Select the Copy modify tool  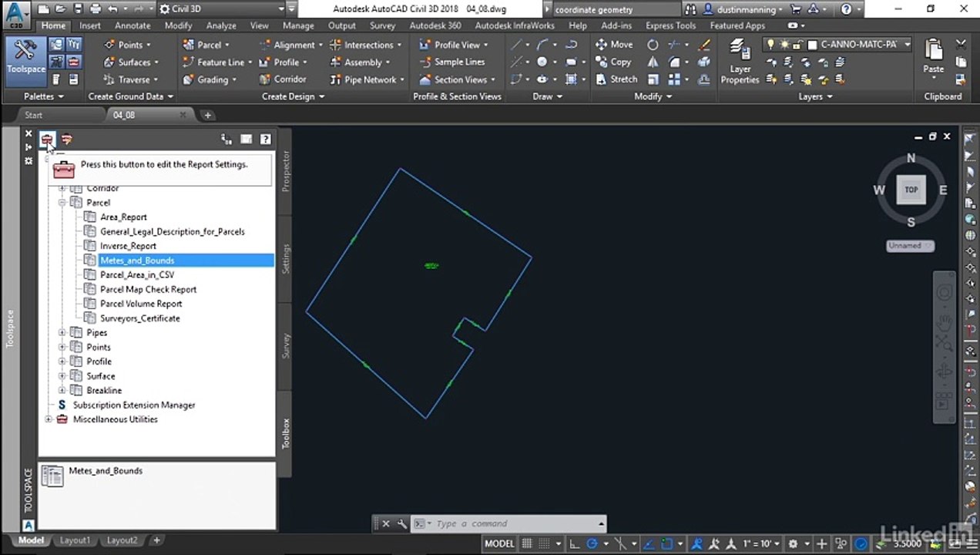[614, 62]
